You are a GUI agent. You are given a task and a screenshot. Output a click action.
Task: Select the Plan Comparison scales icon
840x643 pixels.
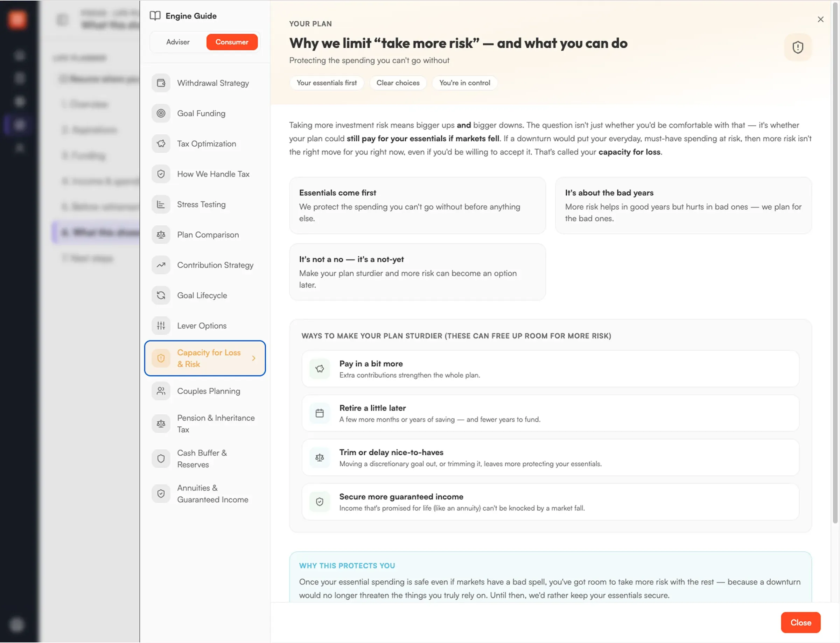(x=161, y=235)
